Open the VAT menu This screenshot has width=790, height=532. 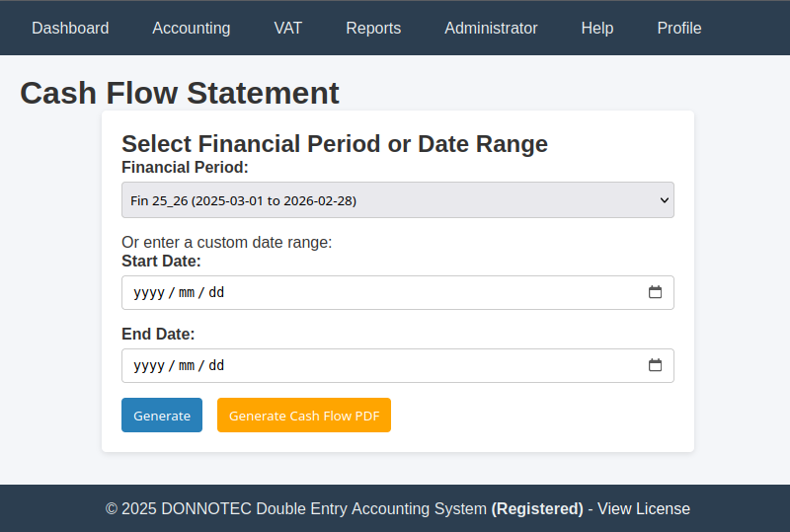(x=287, y=28)
